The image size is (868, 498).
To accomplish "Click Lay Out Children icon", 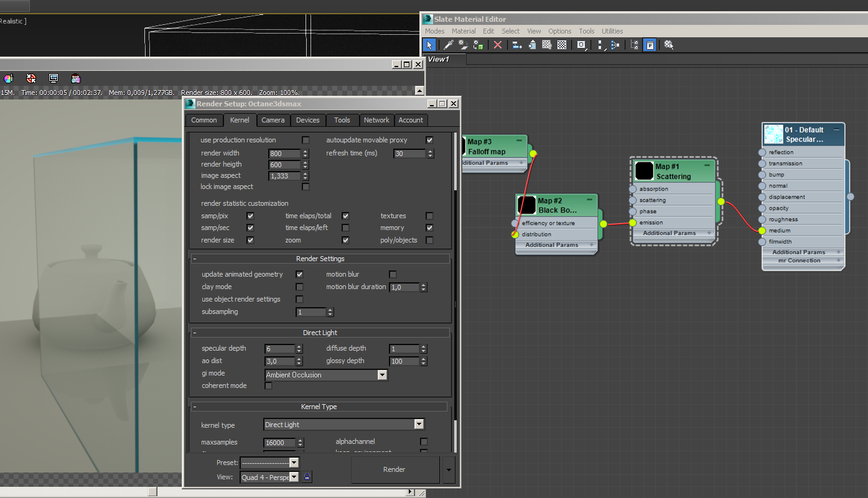I will tap(615, 45).
